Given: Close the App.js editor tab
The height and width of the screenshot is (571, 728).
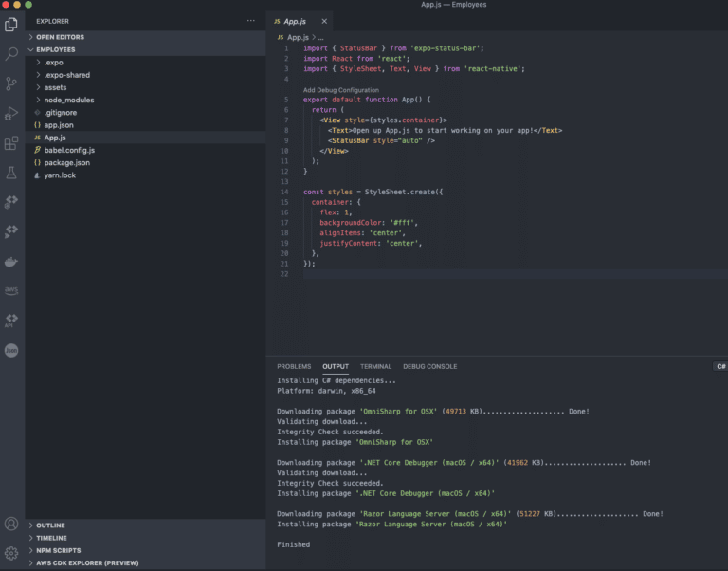Looking at the screenshot, I should (x=324, y=21).
